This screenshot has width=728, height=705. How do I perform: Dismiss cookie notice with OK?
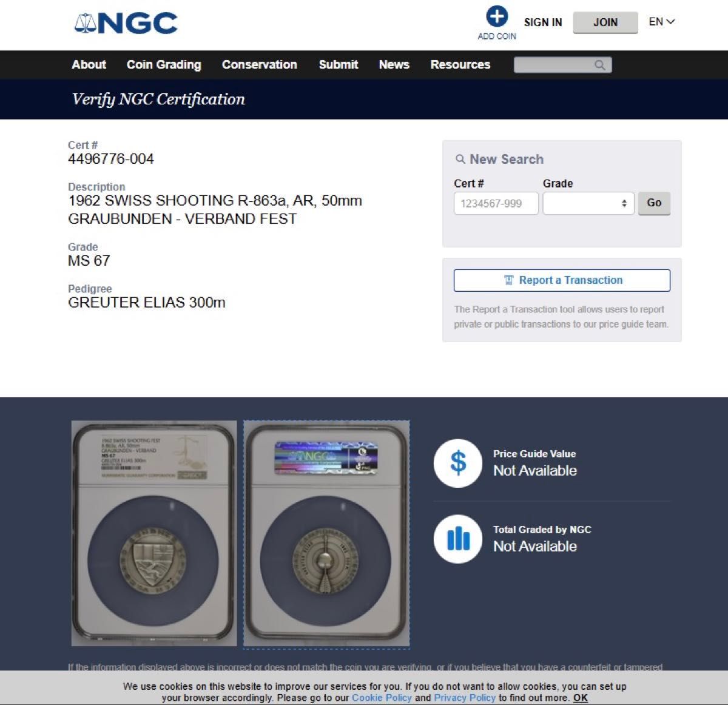tap(581, 698)
